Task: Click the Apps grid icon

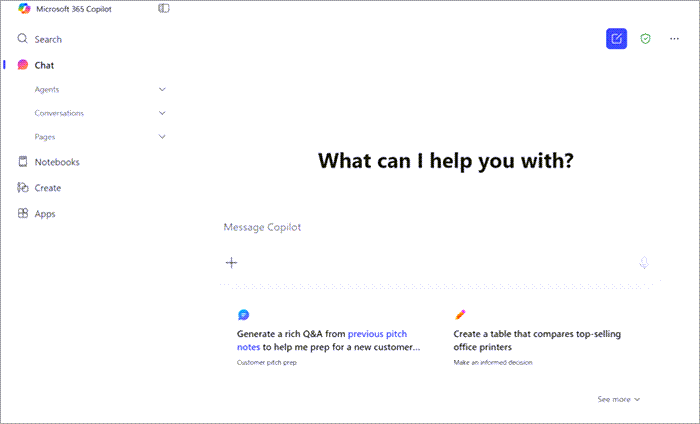Action: [23, 213]
